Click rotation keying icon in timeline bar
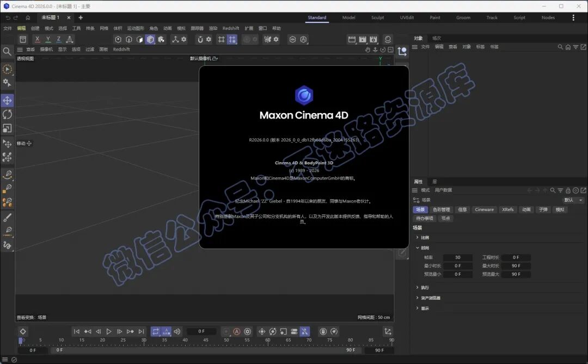 pos(273,331)
